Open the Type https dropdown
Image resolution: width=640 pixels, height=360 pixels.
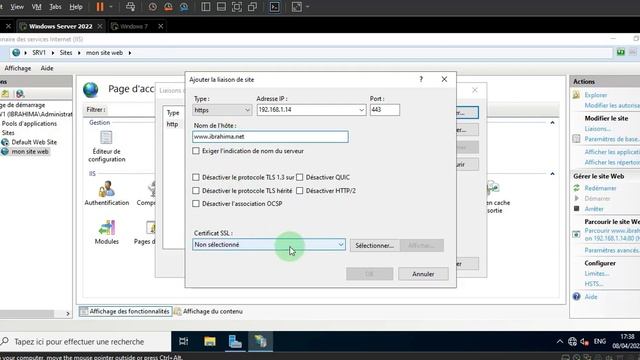tap(222, 110)
